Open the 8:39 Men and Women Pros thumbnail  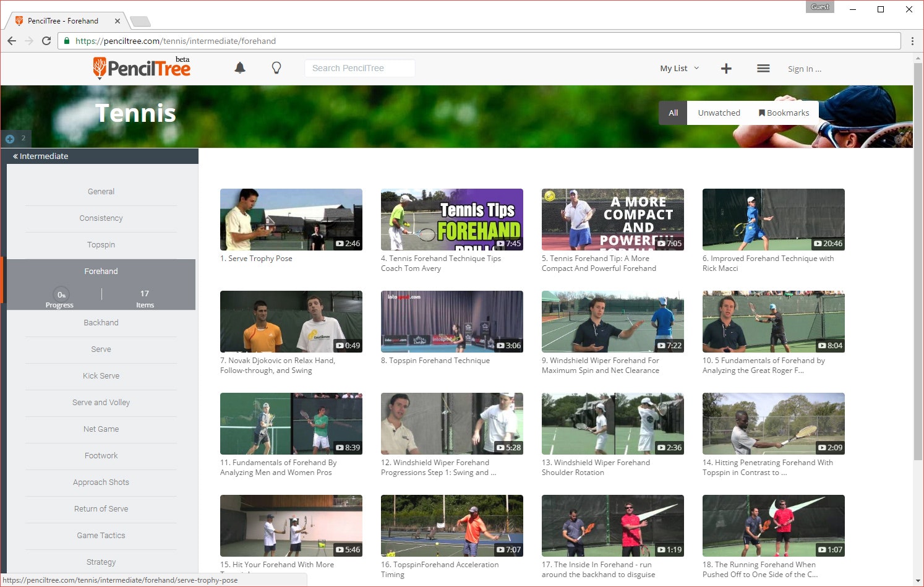291,424
